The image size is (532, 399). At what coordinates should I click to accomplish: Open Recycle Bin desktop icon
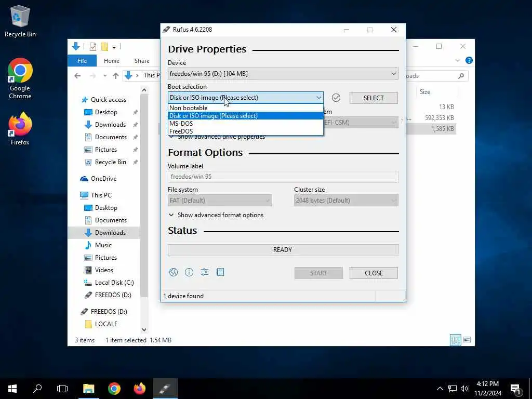[x=20, y=21]
